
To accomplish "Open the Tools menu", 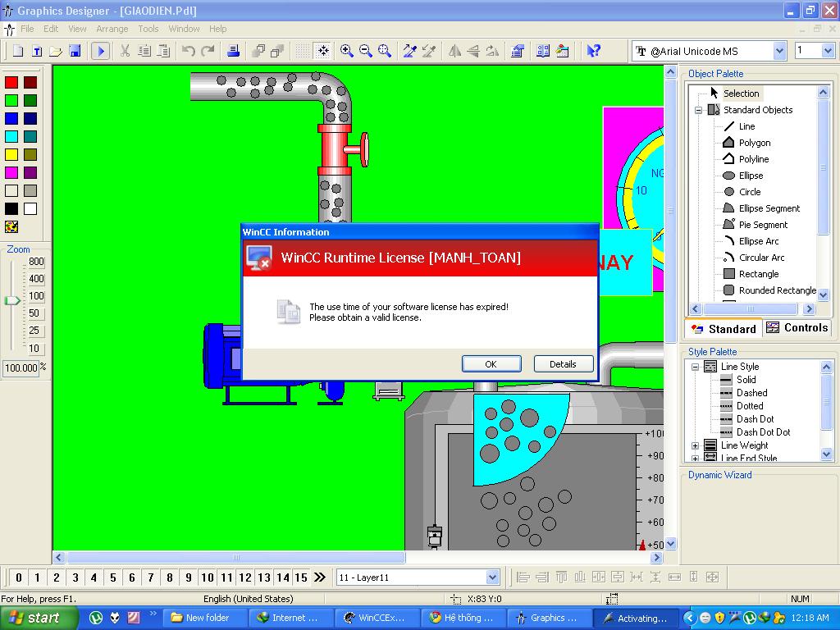I will coord(148,29).
